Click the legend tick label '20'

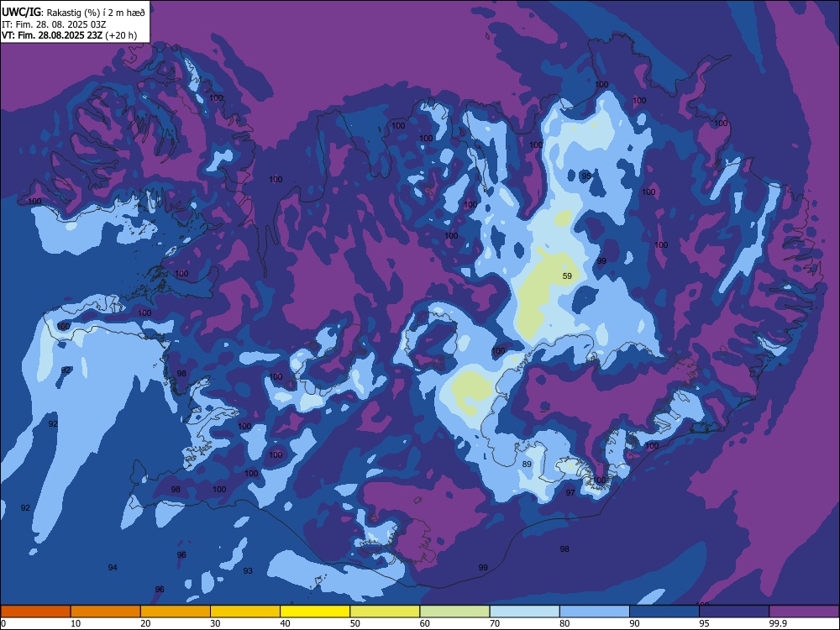[x=145, y=623]
